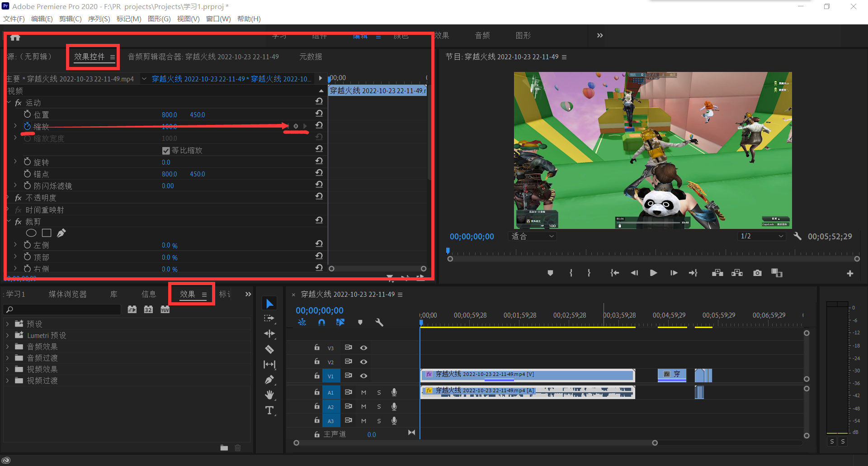The width and height of the screenshot is (868, 466).
Task: Expand the Lumetri Presets folder
Action: coord(7,335)
